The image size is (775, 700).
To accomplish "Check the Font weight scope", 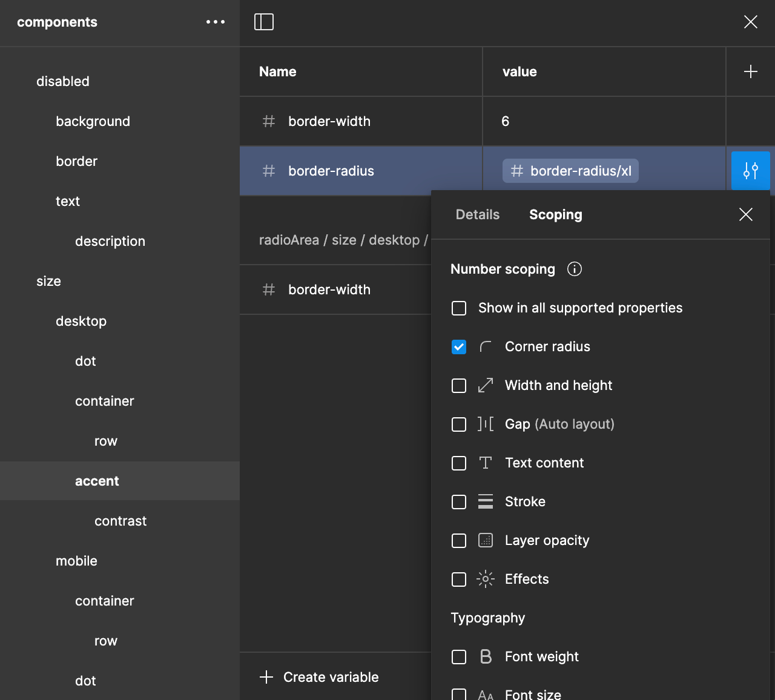I will 459,657.
